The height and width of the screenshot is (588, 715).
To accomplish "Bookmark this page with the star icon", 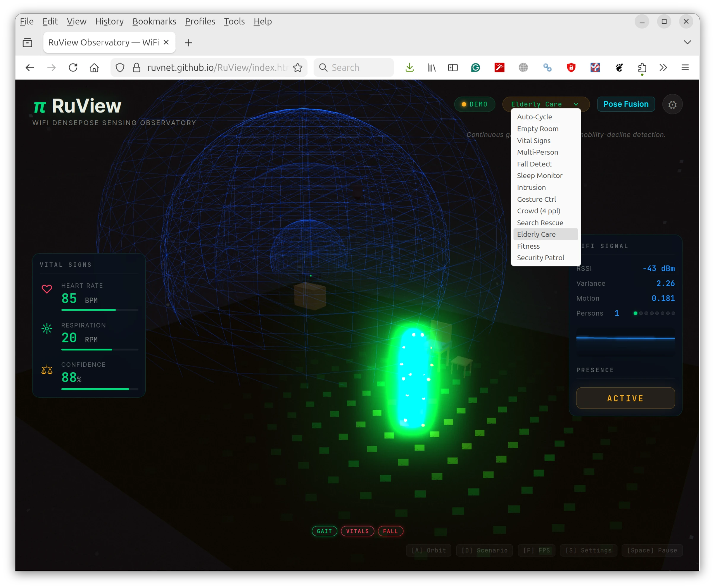I will coord(297,67).
